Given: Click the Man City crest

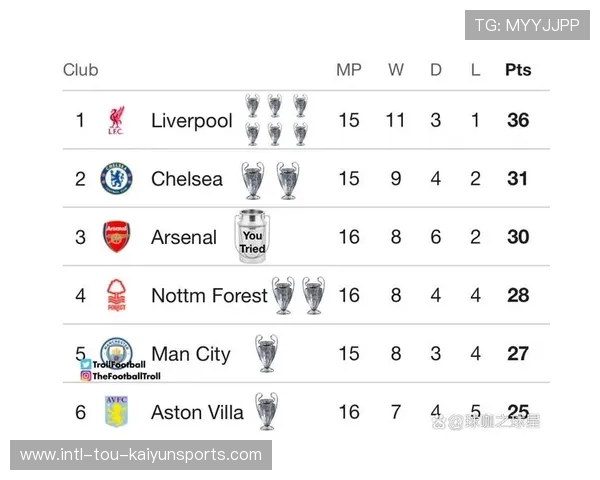Looking at the screenshot, I should tap(117, 351).
